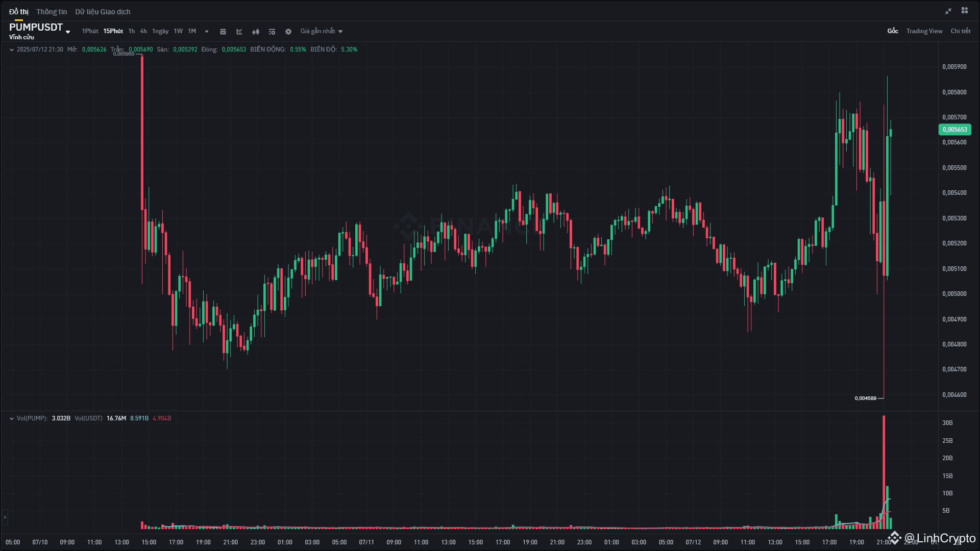This screenshot has height=551, width=980.
Task: Click the 'Vĩnh cửu' perpetual label
Action: pos(21,37)
